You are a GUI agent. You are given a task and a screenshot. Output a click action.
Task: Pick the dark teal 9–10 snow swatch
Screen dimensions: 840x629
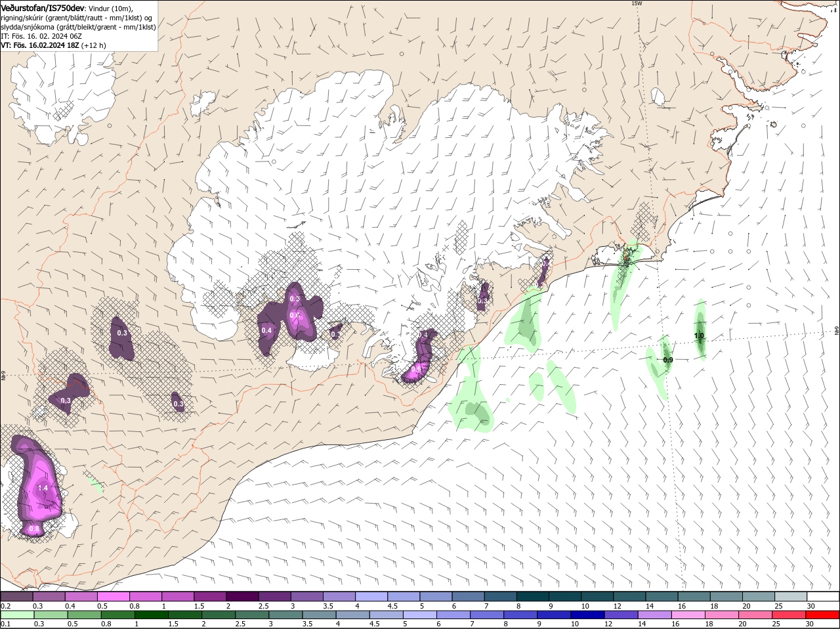pos(564,596)
